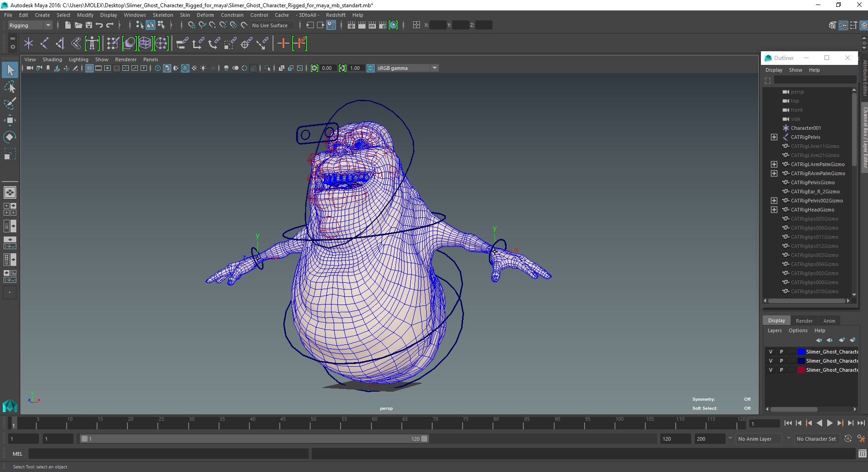Toggle visibility V of first Slimer layer
Viewport: 868px width, 472px height.
coord(770,352)
